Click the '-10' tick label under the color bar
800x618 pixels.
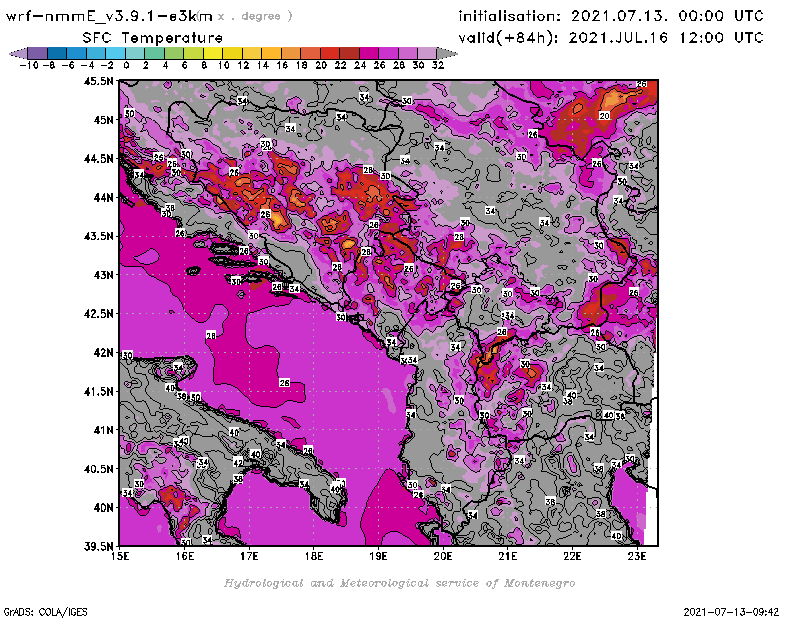(x=29, y=66)
